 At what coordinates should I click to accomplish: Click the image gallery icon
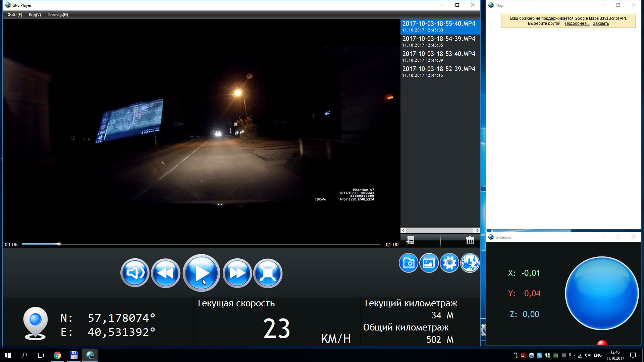[x=429, y=263]
